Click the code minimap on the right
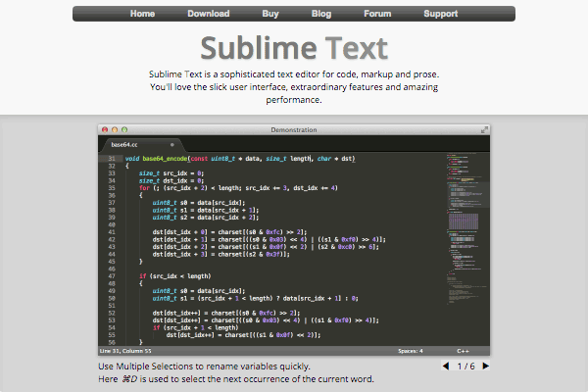This screenshot has height=392, width=588. click(467, 228)
